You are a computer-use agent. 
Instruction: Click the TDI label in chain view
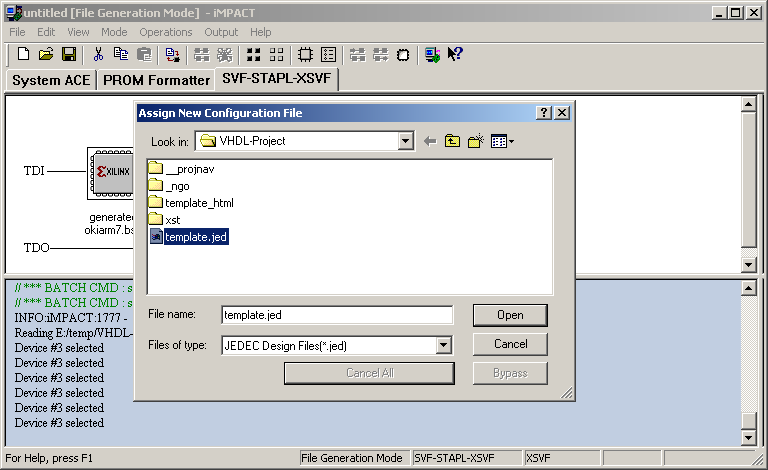coord(34,171)
